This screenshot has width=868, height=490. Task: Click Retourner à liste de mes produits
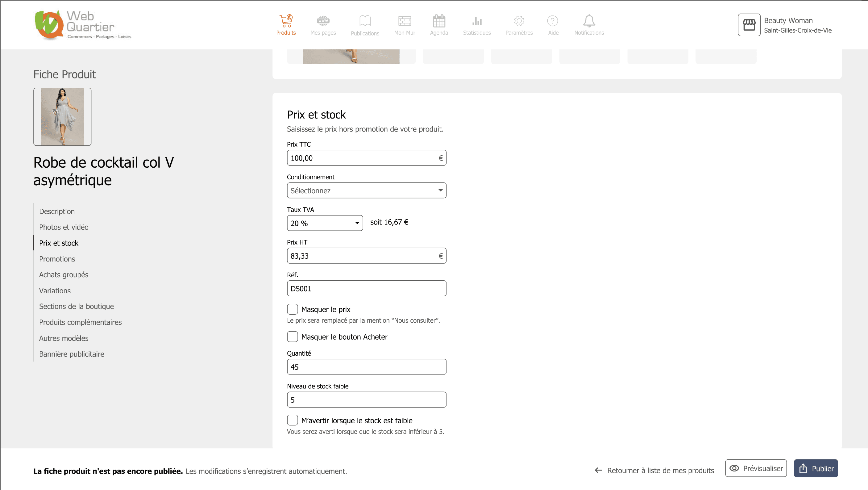click(x=654, y=471)
